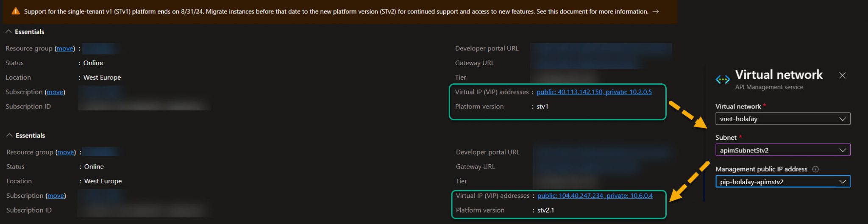Viewport: 868px width, 224px height.
Task: Click the Resource group move link in upper Essentials
Action: click(x=65, y=49)
